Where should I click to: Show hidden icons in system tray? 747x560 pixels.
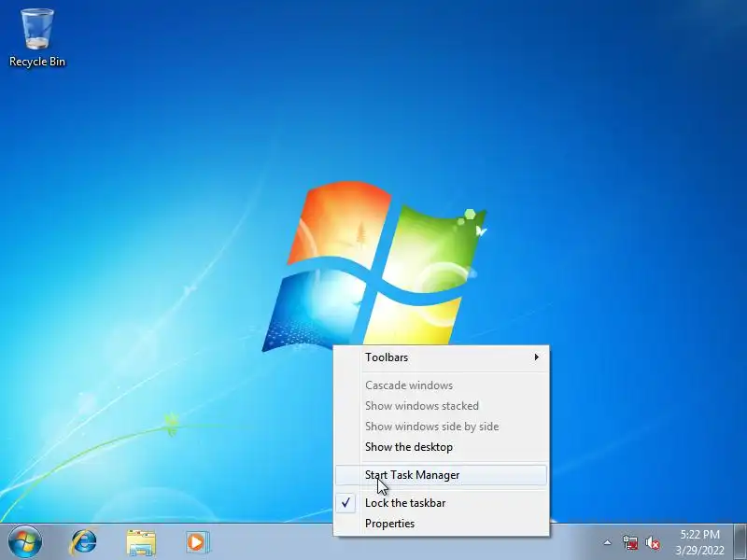pos(608,542)
